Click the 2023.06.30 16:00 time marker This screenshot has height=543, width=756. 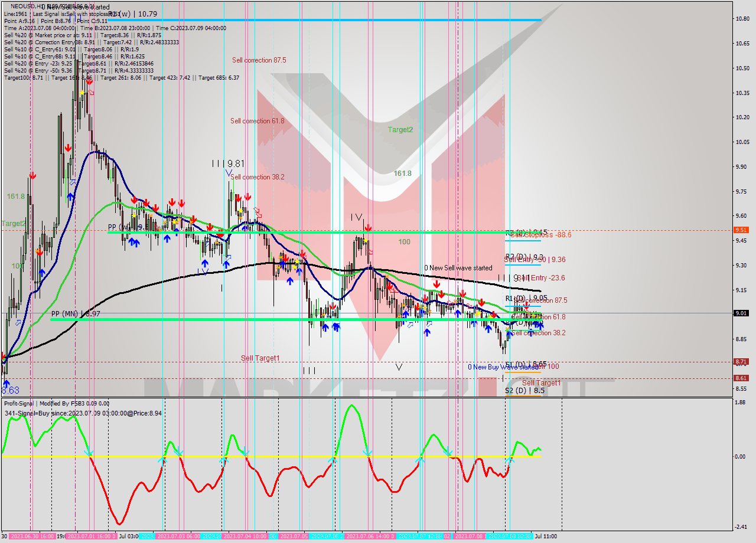click(x=32, y=537)
